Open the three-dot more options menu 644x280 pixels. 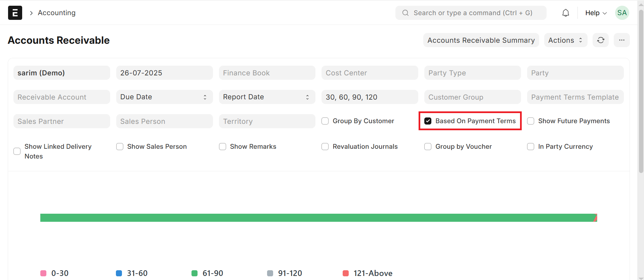[622, 40]
